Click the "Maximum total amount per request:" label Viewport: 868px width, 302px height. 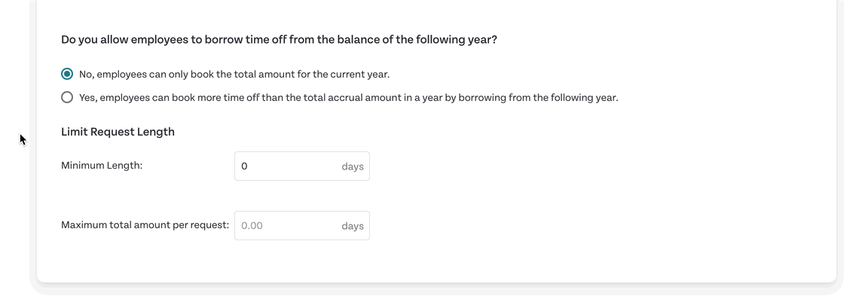click(145, 225)
